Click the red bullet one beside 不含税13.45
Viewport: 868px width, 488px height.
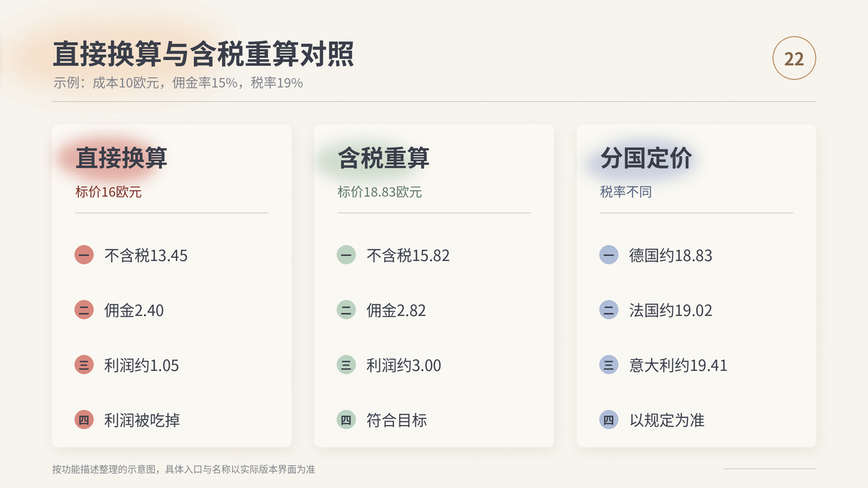[x=84, y=255]
